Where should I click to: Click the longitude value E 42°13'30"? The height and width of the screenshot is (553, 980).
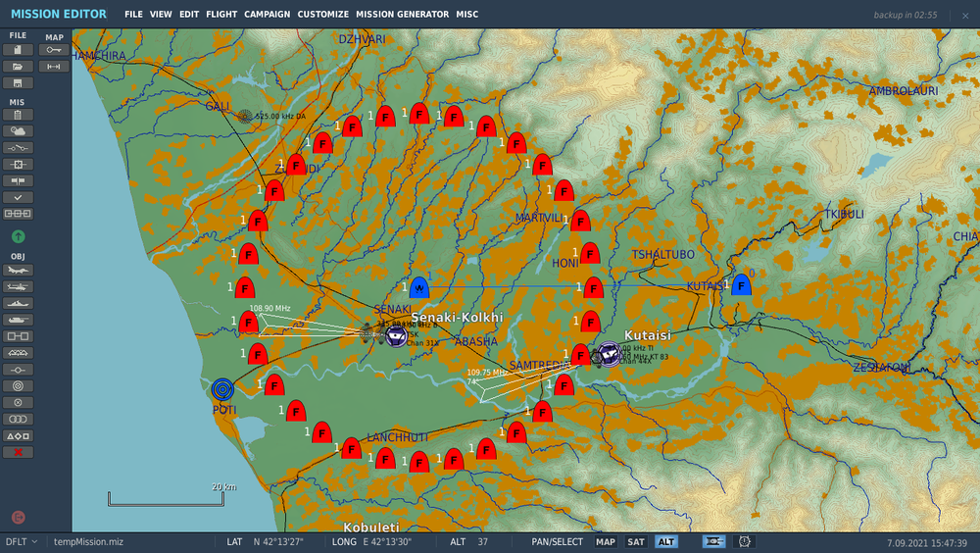[385, 542]
